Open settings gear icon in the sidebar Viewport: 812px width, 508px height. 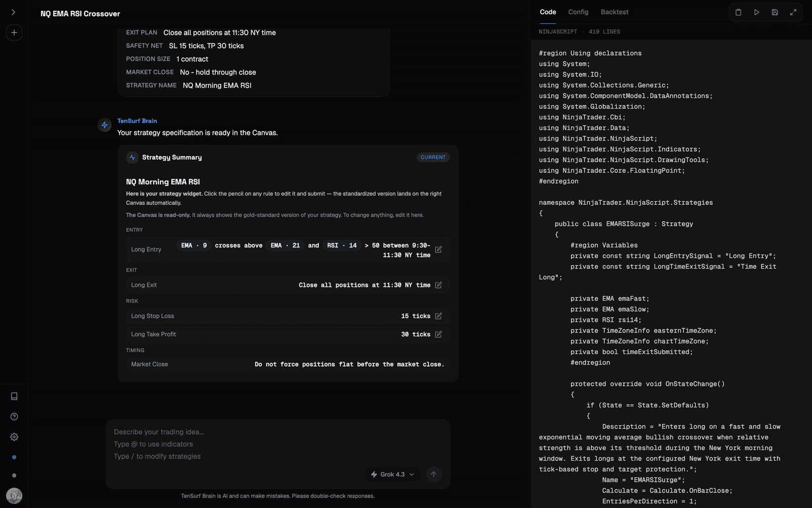(14, 437)
